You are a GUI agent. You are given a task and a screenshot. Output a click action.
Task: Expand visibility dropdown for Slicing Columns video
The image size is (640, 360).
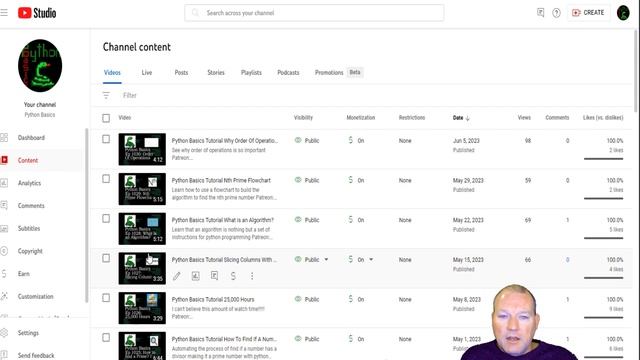click(x=326, y=260)
